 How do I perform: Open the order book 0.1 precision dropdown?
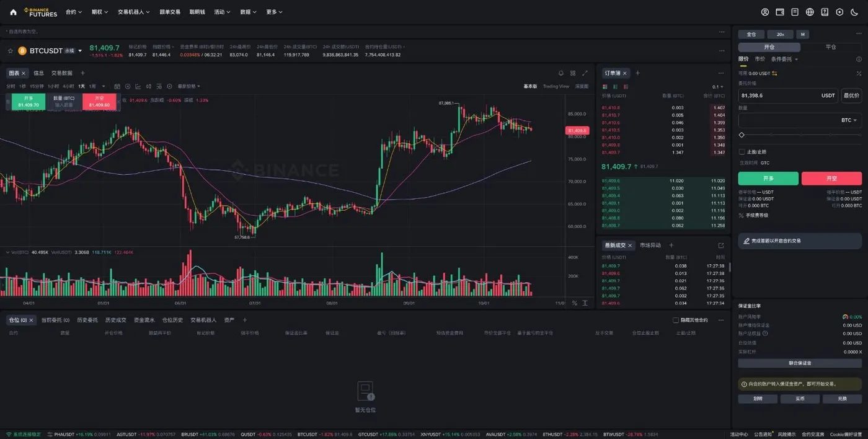[x=718, y=87]
